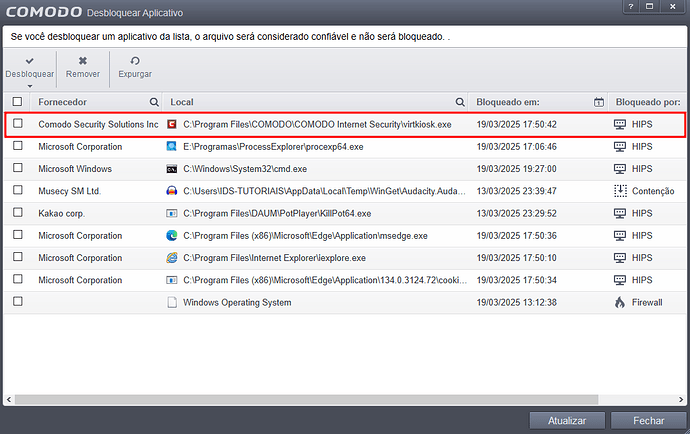Check the Microsoft Windows cmd.exe checkbox
The image size is (690, 434).
[18, 168]
